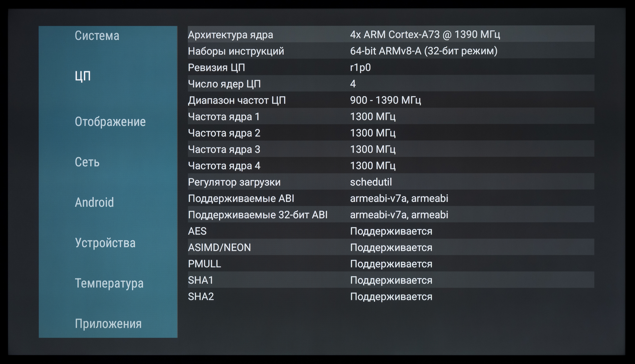Show the Температура section
635x364 pixels.
pos(109,283)
